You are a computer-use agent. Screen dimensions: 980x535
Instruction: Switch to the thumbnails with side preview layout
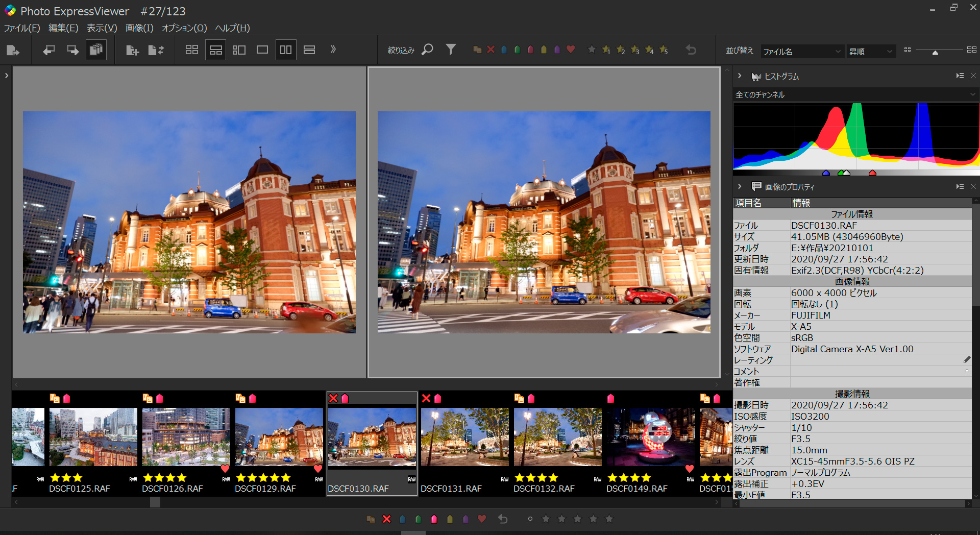(239, 50)
